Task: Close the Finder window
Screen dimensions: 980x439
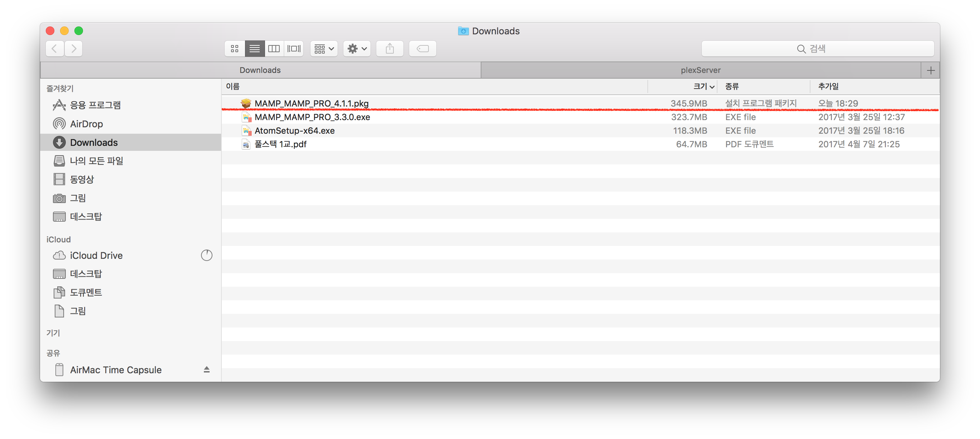Action: pyautogui.click(x=50, y=31)
